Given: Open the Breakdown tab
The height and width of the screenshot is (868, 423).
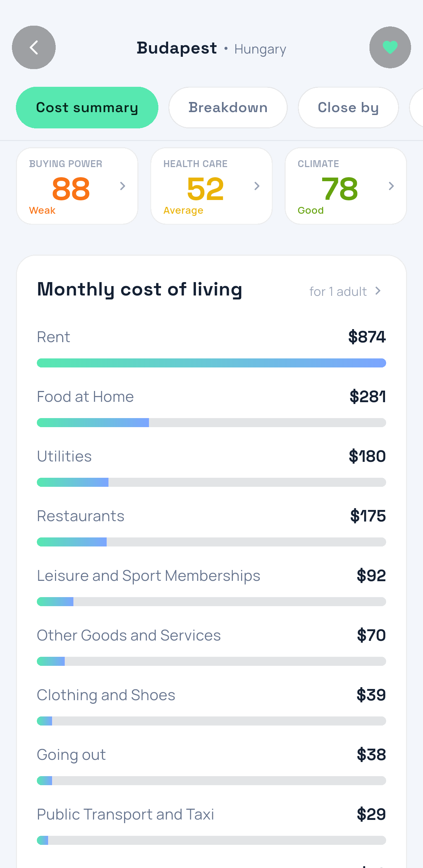Looking at the screenshot, I should point(228,107).
